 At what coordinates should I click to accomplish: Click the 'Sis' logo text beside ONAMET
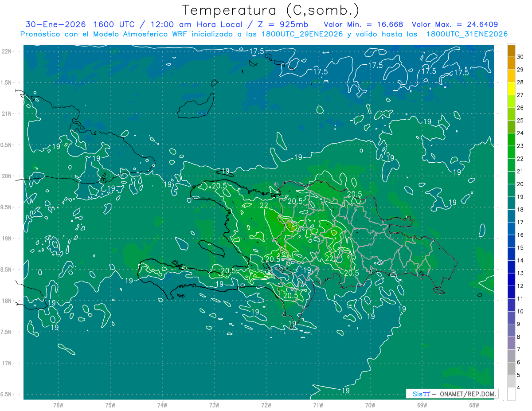click(417, 394)
